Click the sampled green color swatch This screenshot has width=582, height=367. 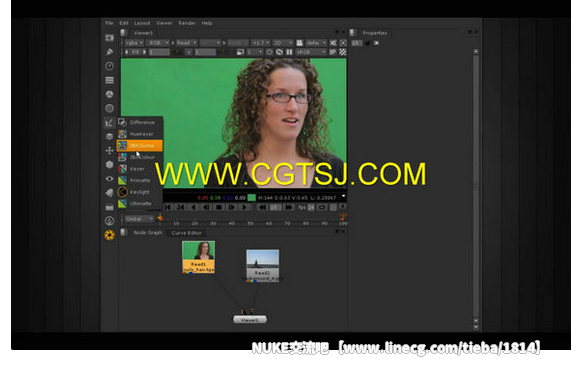pyautogui.click(x=252, y=198)
